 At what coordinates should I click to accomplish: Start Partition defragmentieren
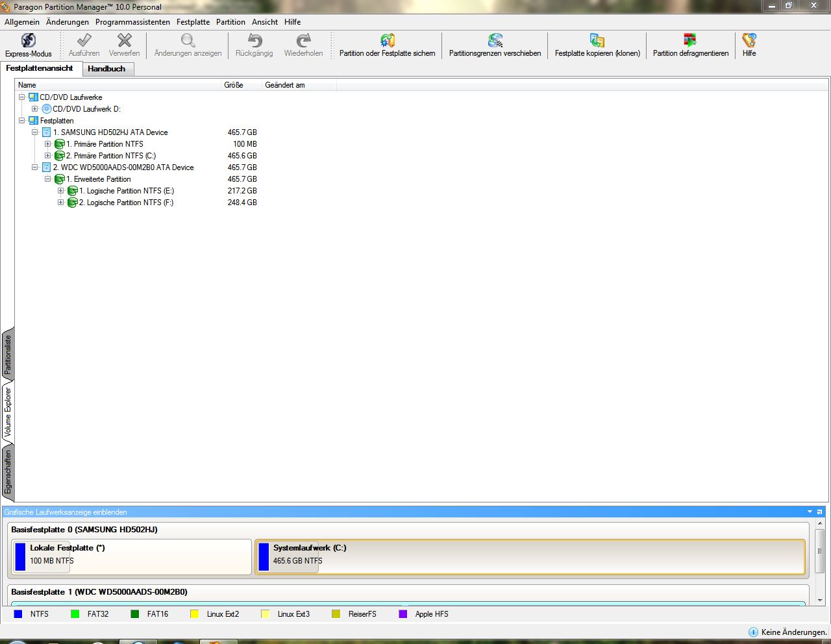(x=690, y=45)
